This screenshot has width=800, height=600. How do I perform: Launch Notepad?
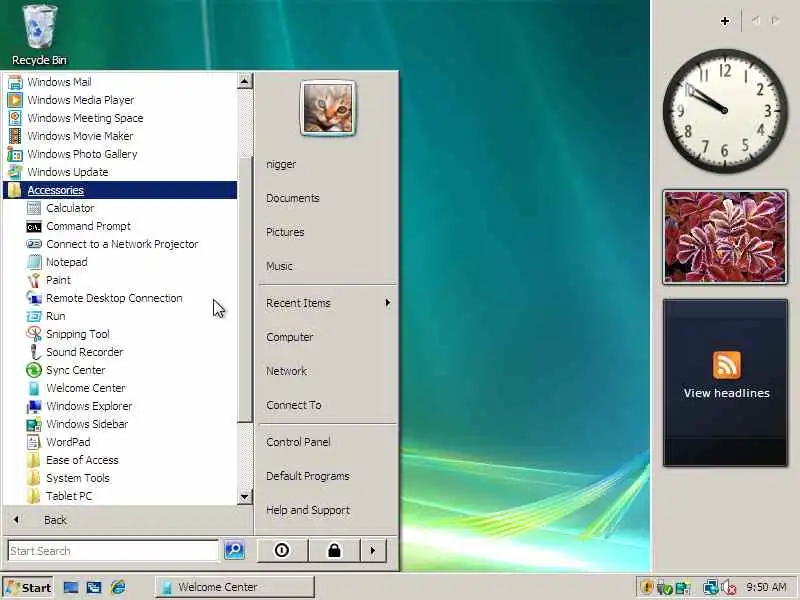coord(120,262)
